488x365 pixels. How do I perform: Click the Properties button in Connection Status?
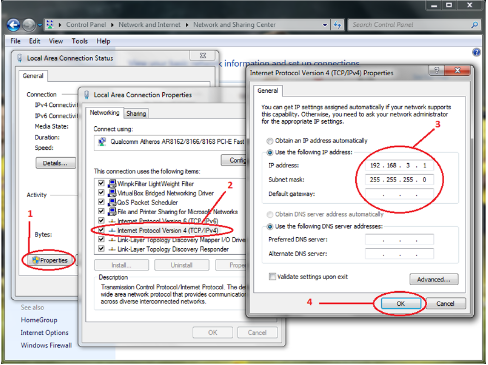coord(50,260)
